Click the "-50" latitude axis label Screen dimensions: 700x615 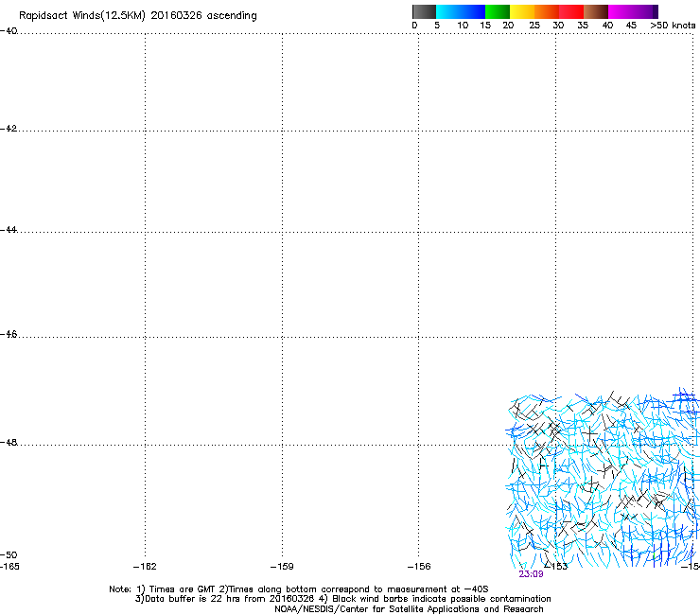(x=9, y=555)
